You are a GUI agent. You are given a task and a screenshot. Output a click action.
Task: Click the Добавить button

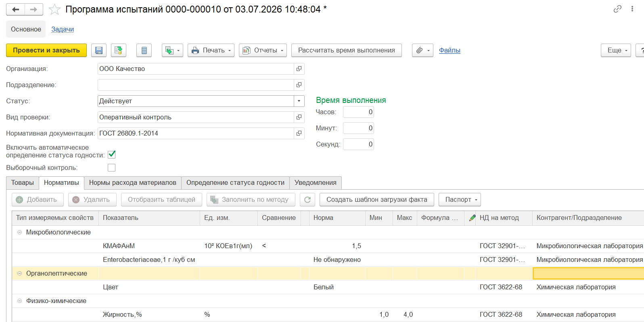[38, 200]
